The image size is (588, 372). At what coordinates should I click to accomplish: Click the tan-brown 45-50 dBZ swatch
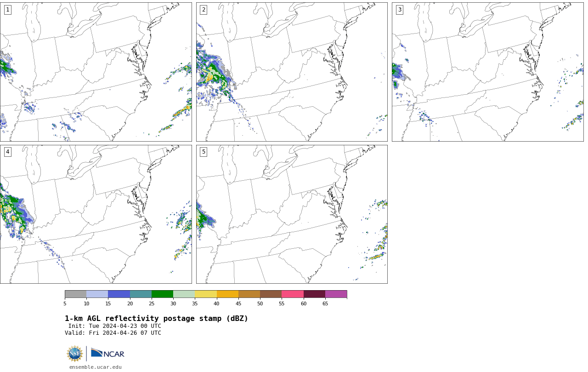(249, 294)
